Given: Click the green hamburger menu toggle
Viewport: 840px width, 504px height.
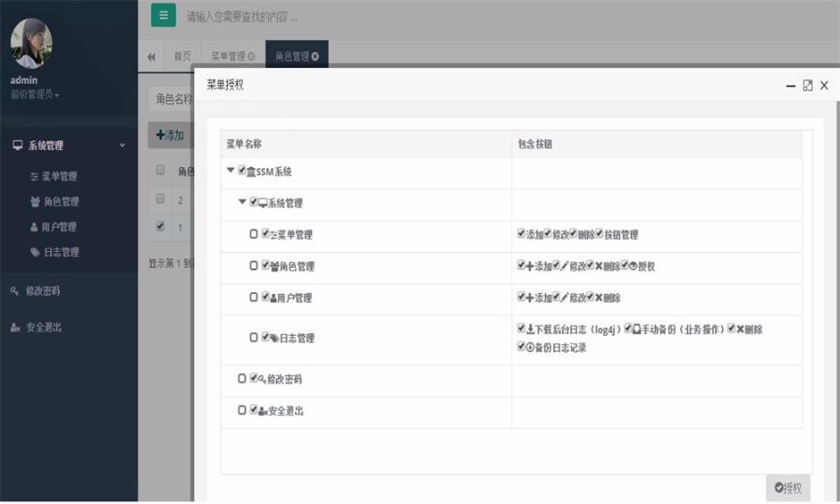Looking at the screenshot, I should (163, 15).
